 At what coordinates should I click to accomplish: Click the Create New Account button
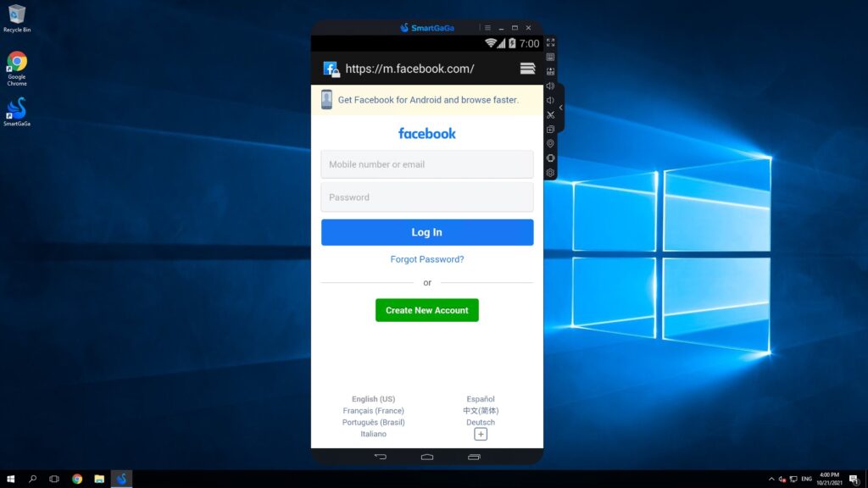point(426,310)
